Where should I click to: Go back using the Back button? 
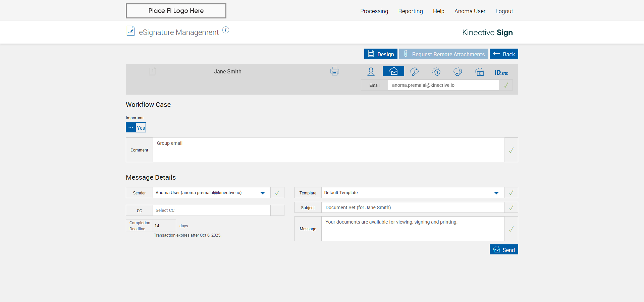(504, 54)
